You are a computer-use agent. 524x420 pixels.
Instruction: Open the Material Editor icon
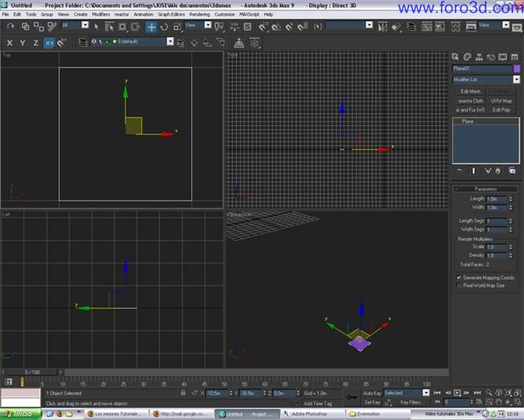(456, 27)
